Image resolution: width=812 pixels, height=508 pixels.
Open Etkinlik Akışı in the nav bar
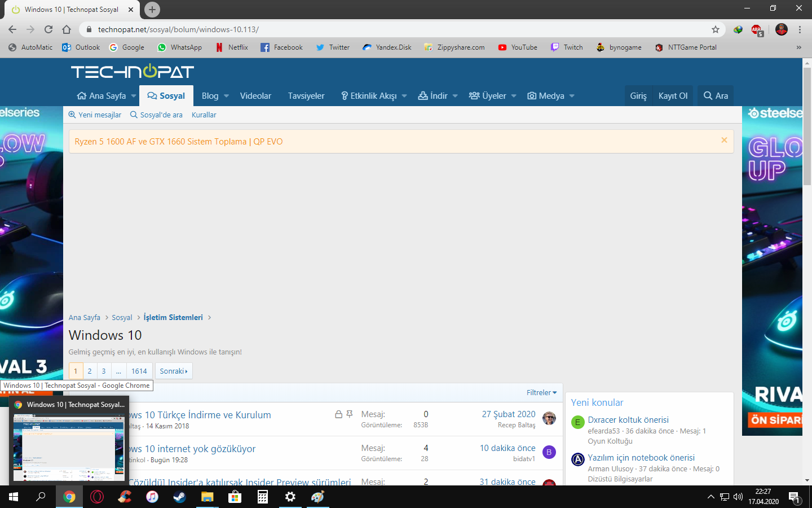click(x=369, y=96)
